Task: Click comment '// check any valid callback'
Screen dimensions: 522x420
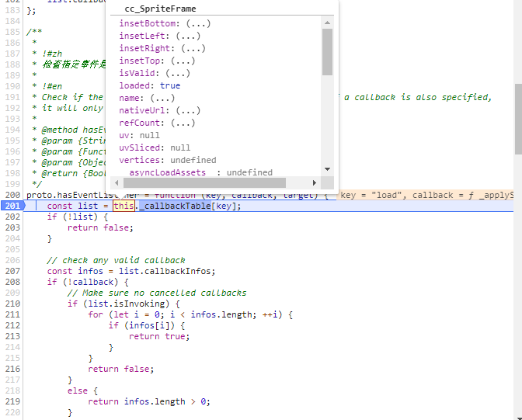Action: [x=116, y=260]
